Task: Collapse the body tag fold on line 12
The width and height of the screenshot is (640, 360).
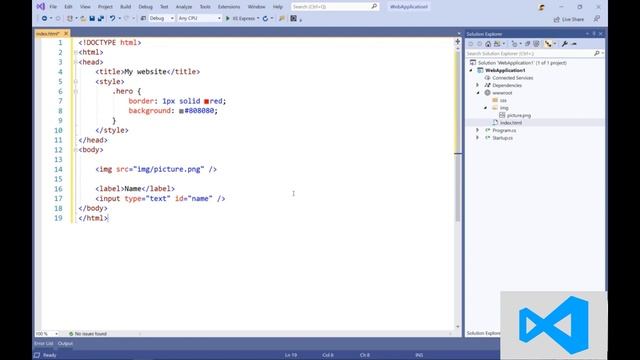Action: point(76,150)
